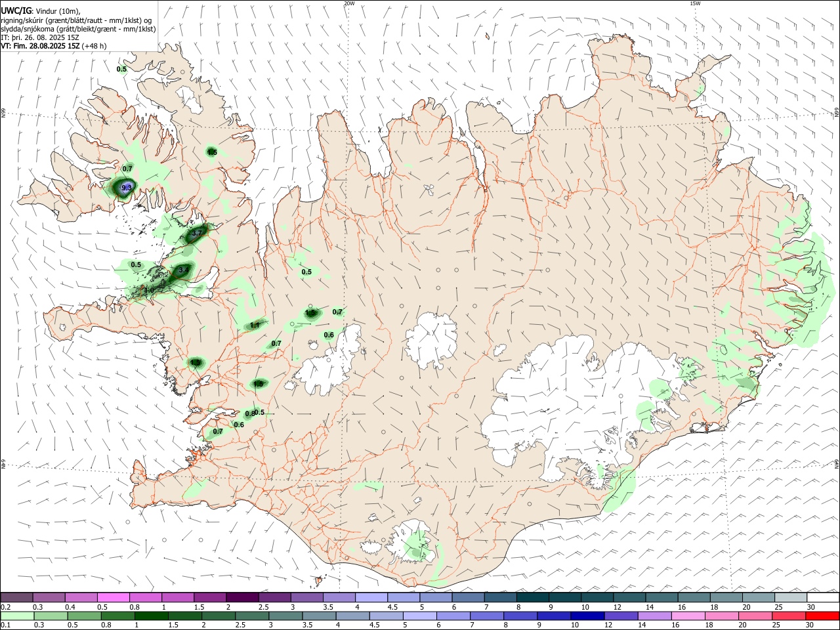The height and width of the screenshot is (630, 840).
Task: Click the (+48 h) forecast offset text
Action: coord(94,46)
